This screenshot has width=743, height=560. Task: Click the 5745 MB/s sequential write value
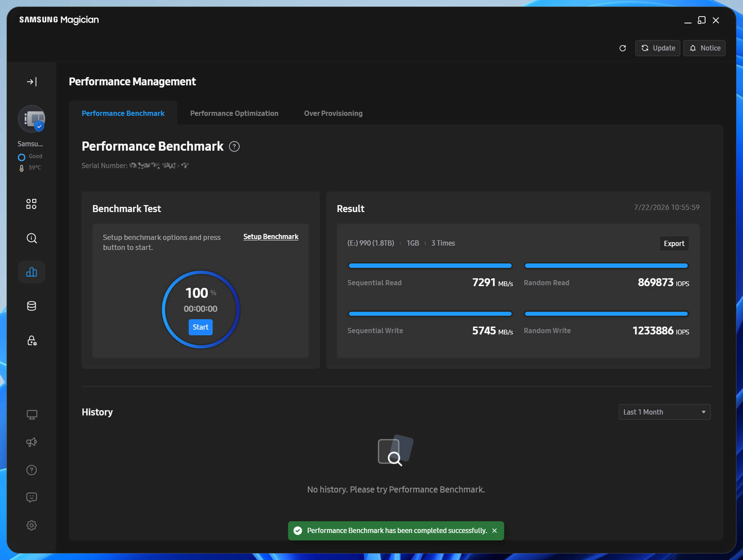[492, 331]
